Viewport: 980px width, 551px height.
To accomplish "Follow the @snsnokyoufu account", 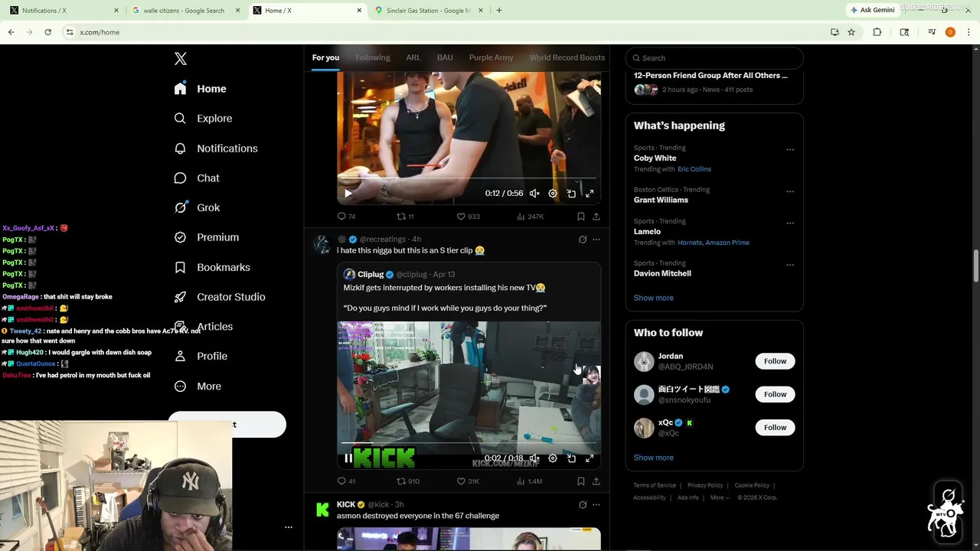I will click(x=775, y=394).
